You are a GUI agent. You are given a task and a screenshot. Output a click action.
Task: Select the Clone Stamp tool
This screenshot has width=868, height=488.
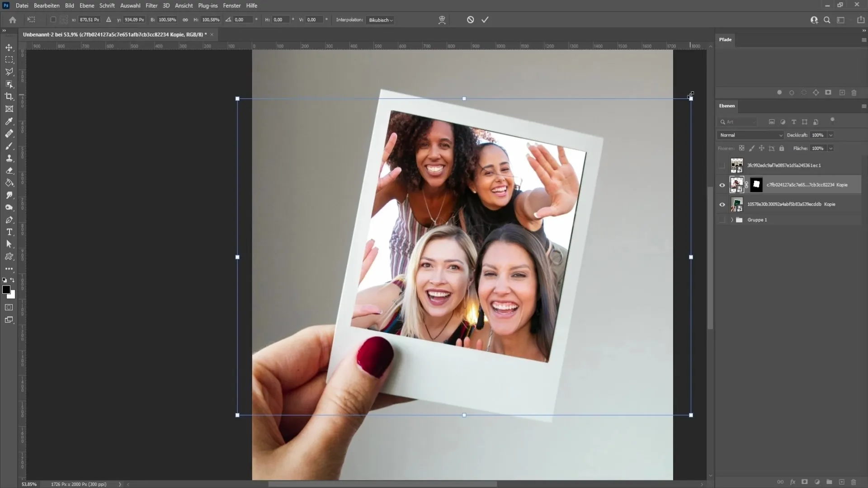[9, 158]
